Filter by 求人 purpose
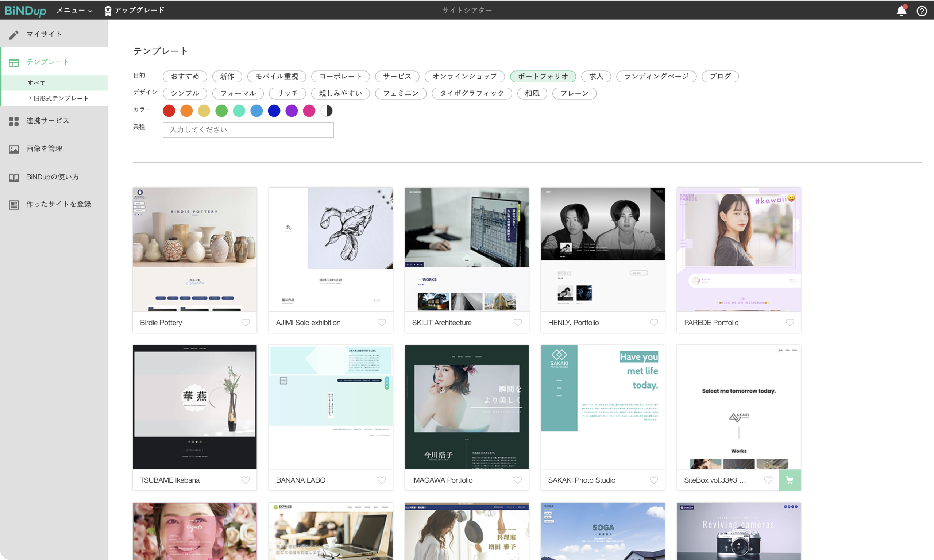This screenshot has height=560, width=934. tap(596, 76)
